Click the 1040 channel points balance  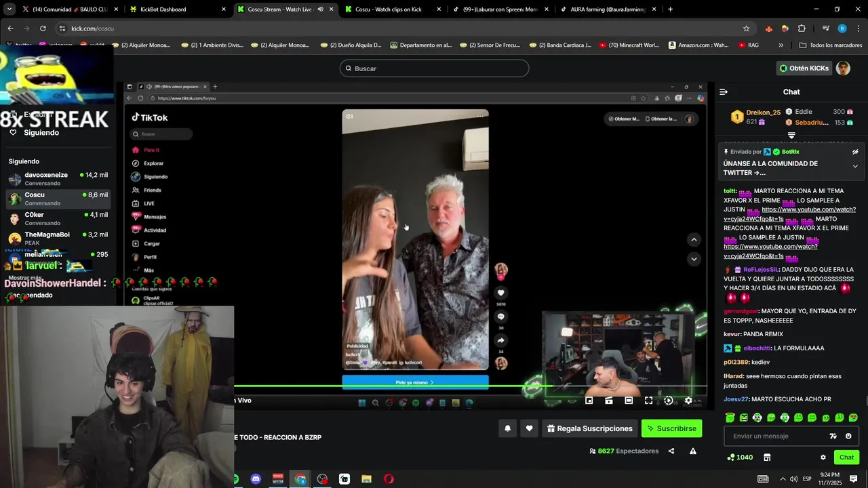tap(740, 457)
